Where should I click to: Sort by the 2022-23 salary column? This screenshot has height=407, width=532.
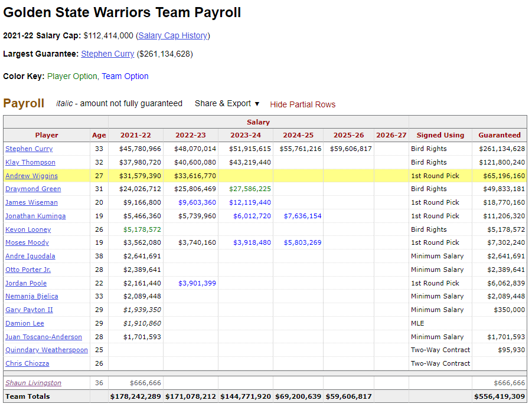click(191, 135)
